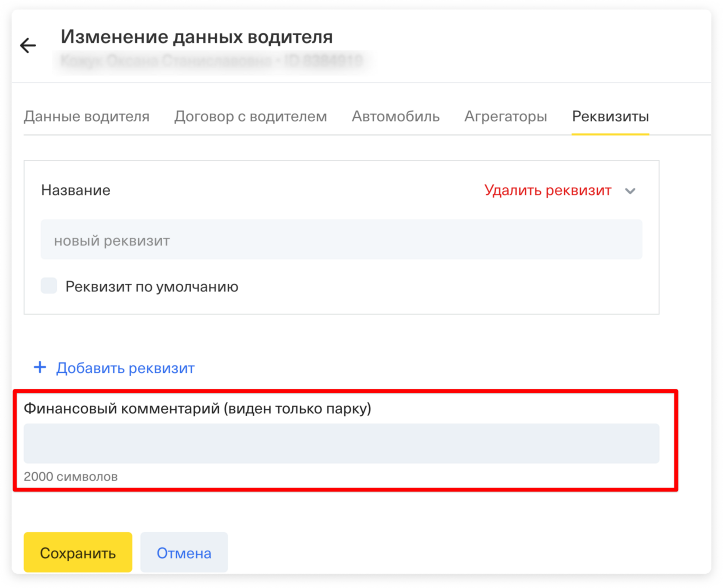Select the 'Автомобиль' tab
Screen dimensions: 723x588
395,116
